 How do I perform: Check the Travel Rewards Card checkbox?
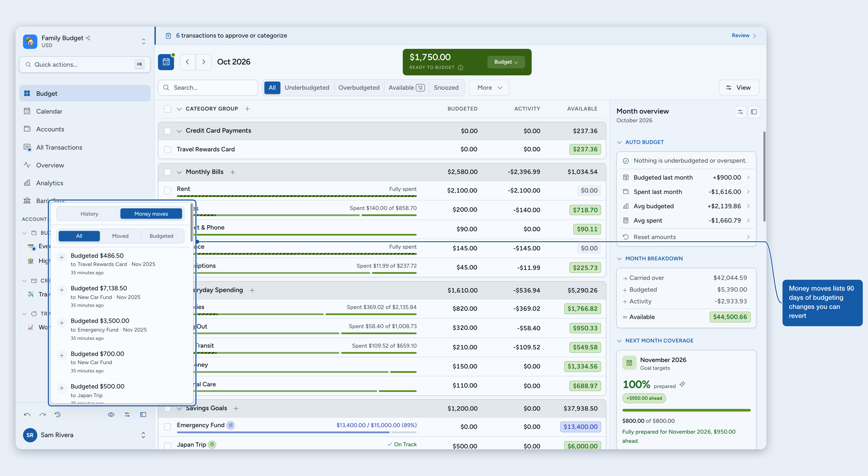point(168,150)
